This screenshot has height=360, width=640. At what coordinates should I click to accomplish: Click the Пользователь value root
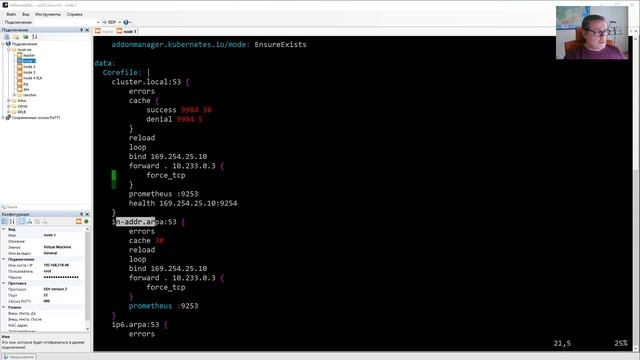pyautogui.click(x=47, y=271)
